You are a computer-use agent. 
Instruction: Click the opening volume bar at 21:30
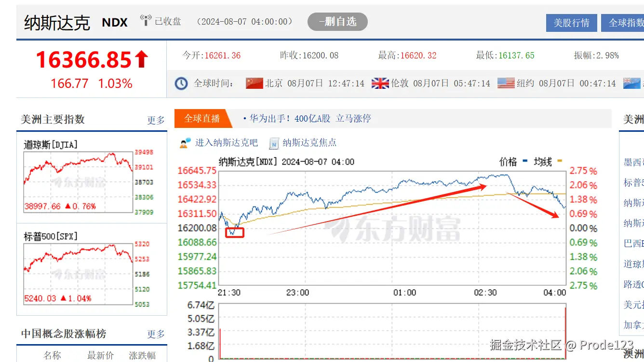click(220, 344)
